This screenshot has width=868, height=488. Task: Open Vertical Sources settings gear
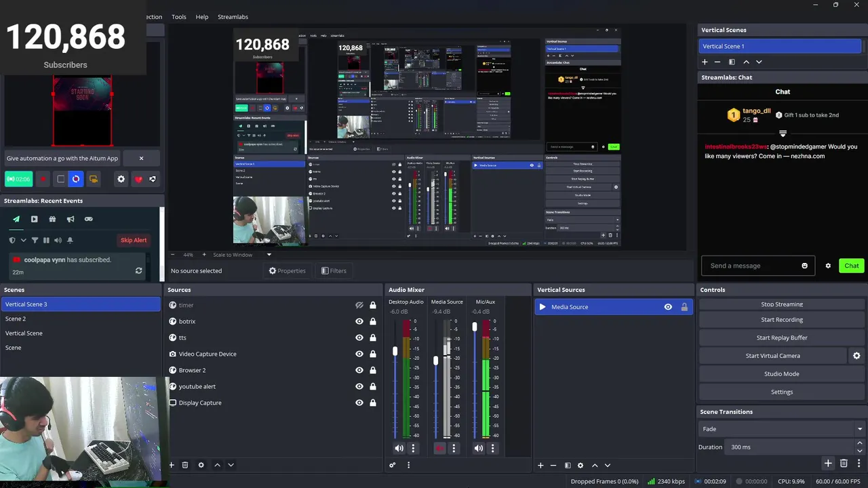[x=580, y=465]
